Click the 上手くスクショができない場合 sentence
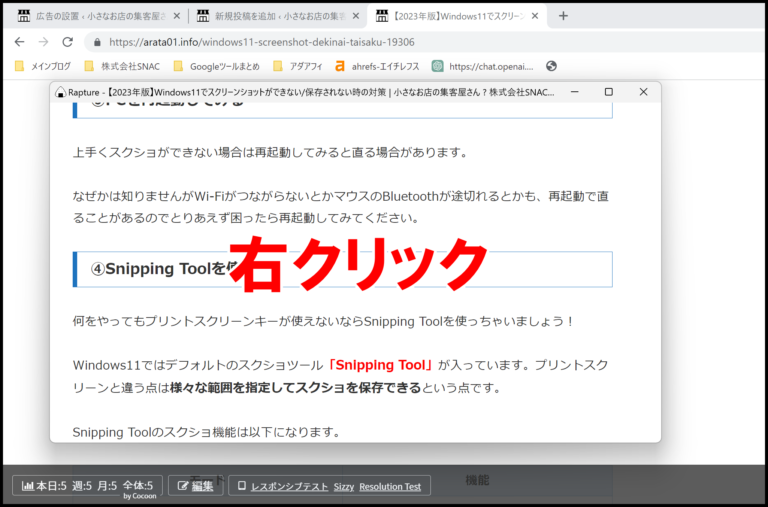The width and height of the screenshot is (768, 507). click(x=270, y=153)
